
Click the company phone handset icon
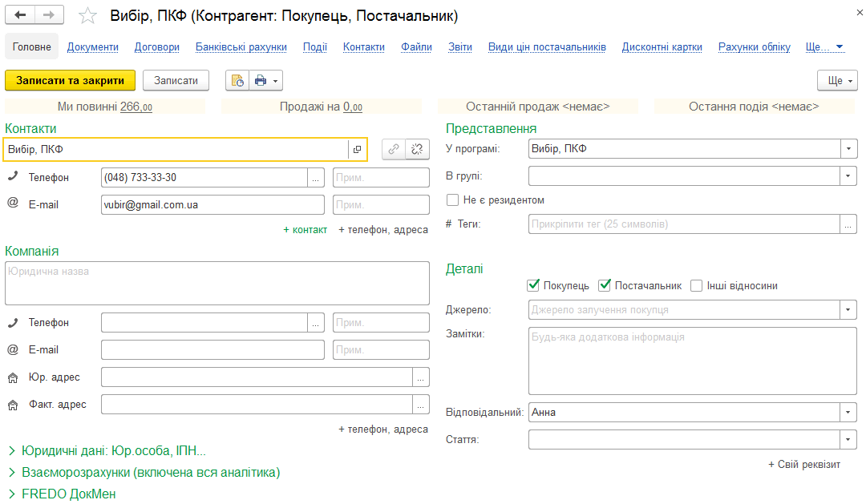click(13, 322)
